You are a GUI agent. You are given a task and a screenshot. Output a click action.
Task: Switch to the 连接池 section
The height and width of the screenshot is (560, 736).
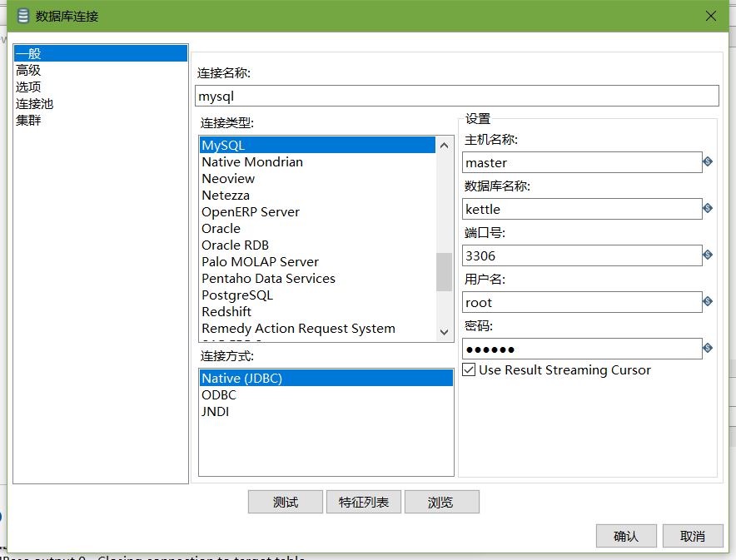(34, 104)
